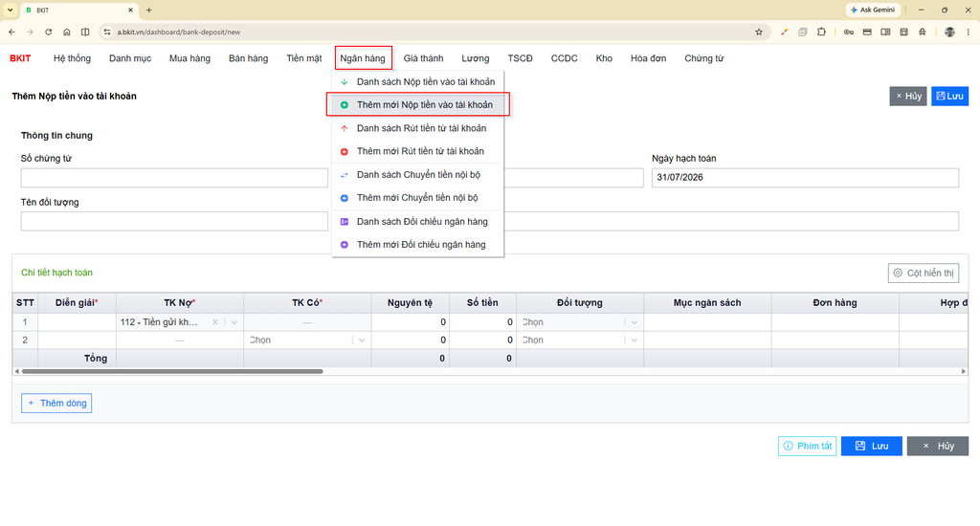
Task: View site information icon in address bar
Action: (x=107, y=32)
